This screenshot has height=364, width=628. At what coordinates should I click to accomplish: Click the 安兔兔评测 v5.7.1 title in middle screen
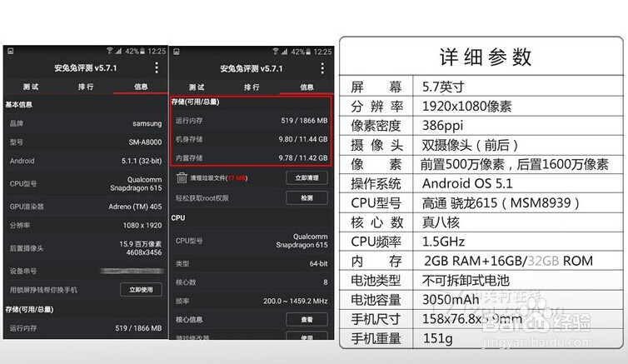[252, 68]
